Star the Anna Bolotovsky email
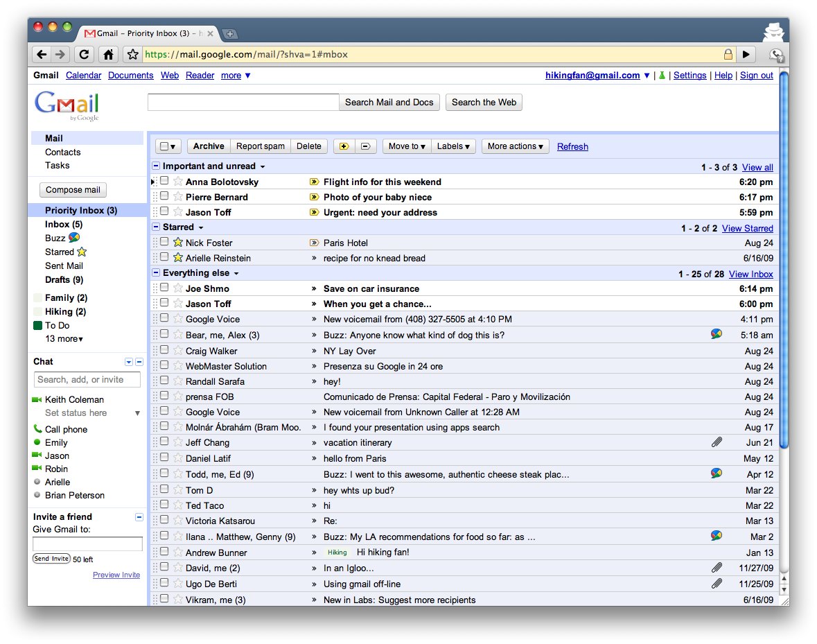 [178, 182]
